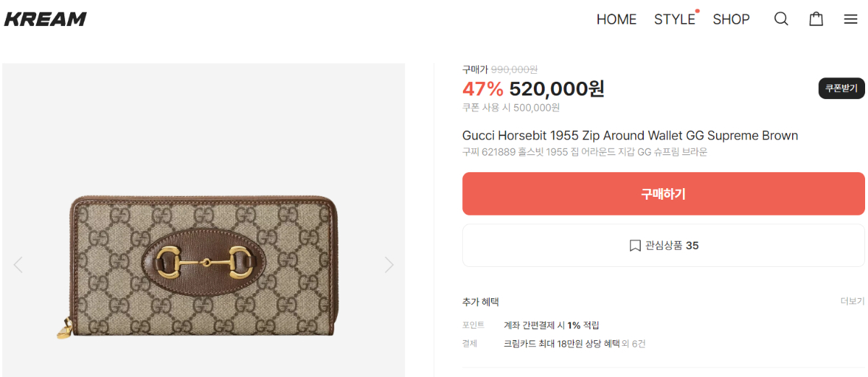
Task: Click the Korean subtitle 구찌 621889 홀스빗
Action: tap(584, 152)
